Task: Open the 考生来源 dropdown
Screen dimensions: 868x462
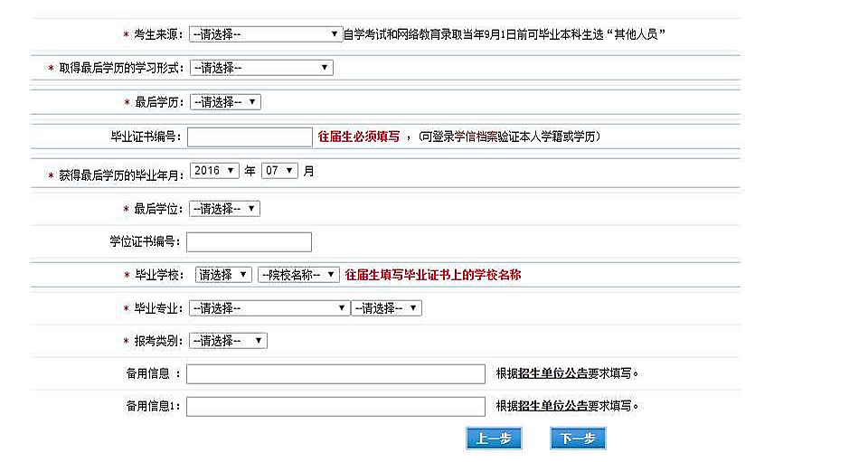Action: pyautogui.click(x=265, y=34)
